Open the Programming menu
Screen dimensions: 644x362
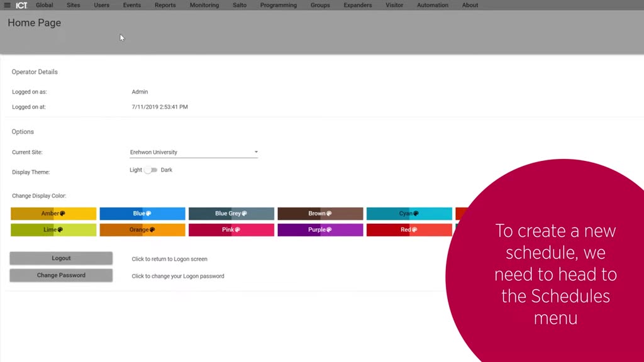coord(279,5)
